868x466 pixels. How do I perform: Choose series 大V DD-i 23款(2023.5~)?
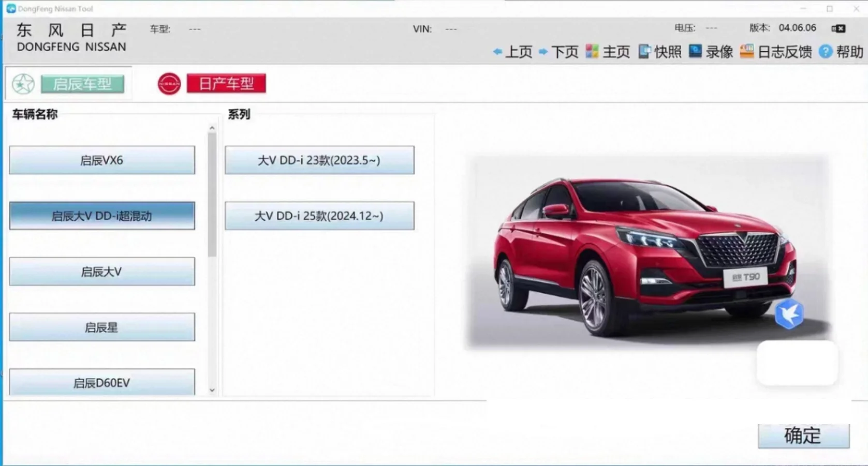click(319, 160)
